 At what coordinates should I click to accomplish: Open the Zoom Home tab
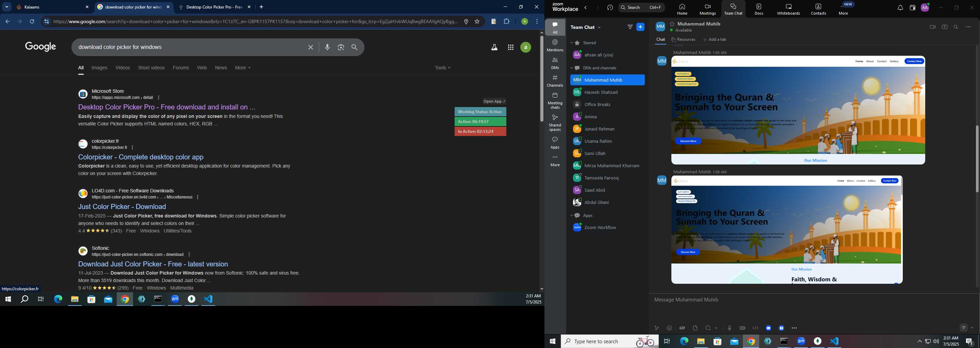click(x=682, y=9)
